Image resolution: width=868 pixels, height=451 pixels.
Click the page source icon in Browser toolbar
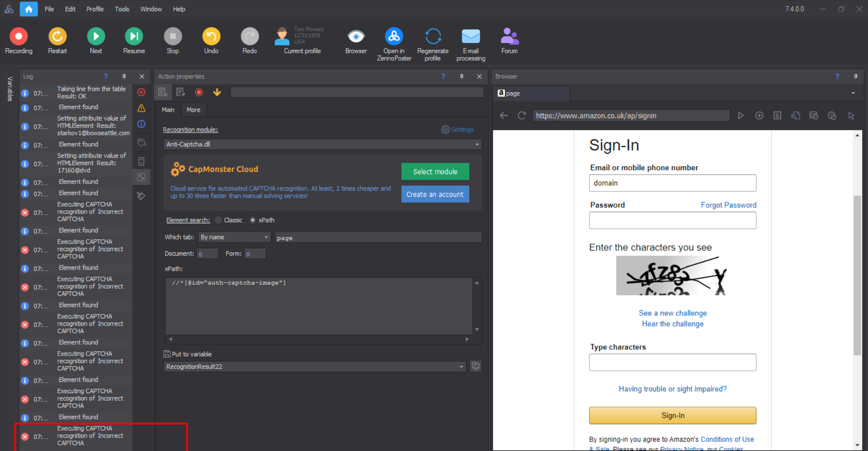pyautogui.click(x=778, y=116)
